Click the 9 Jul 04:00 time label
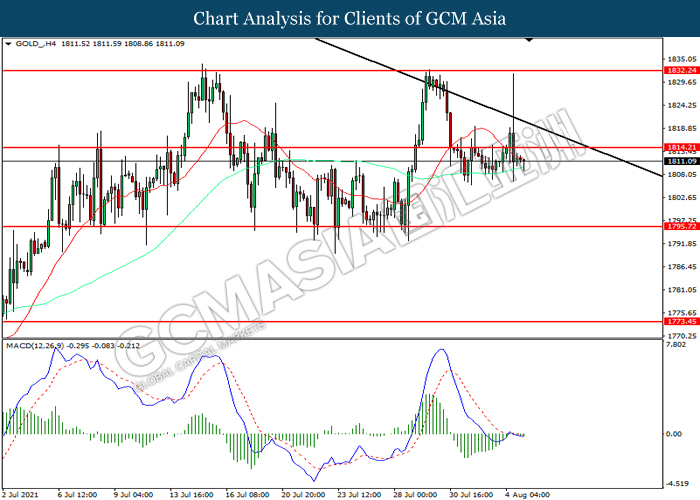The width and height of the screenshot is (700, 500). [x=133, y=495]
